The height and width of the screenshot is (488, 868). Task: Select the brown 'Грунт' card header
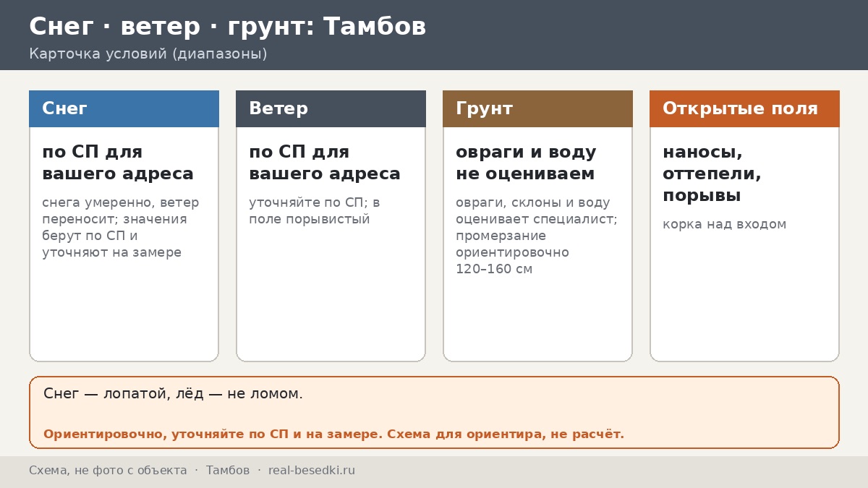[537, 108]
